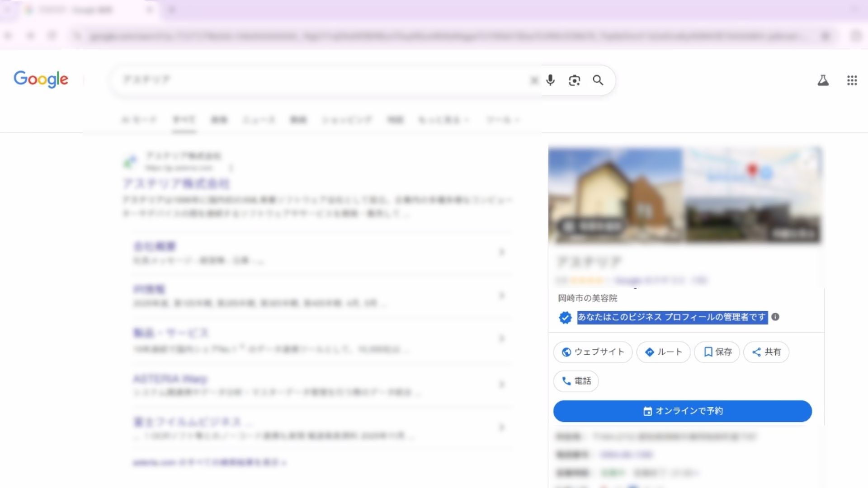
Task: Open the Google apps grid
Action: pos(852,80)
